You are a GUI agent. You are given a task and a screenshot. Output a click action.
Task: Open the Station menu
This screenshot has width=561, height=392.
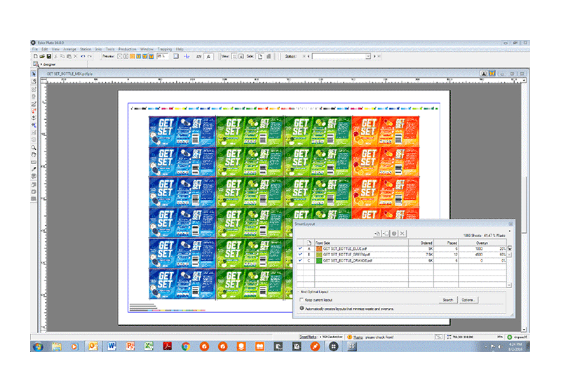86,49
